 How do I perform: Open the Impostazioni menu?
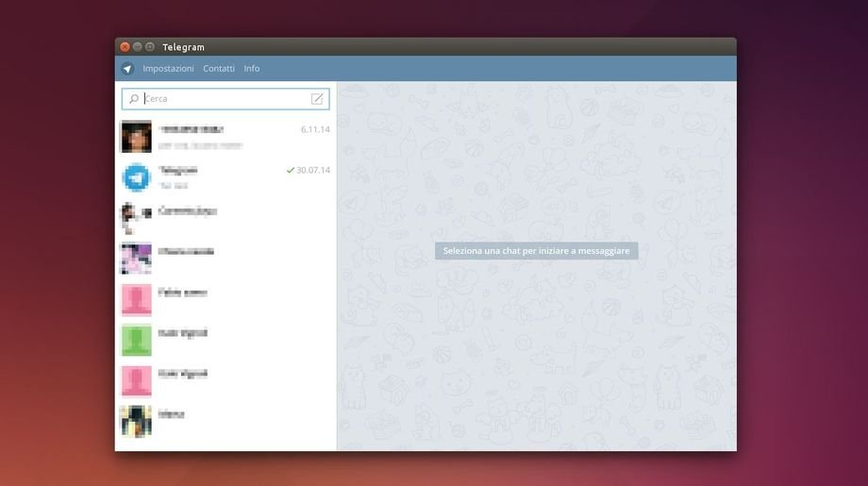168,69
